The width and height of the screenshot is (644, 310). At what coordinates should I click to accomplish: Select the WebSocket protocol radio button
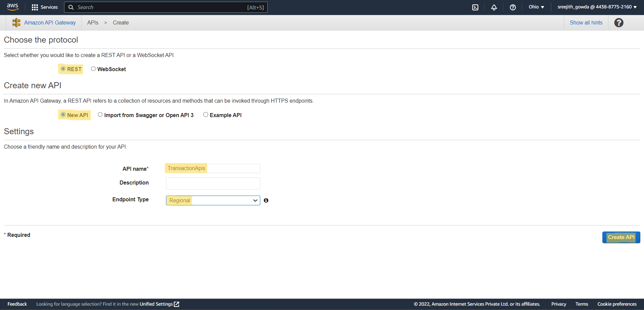[x=93, y=69]
